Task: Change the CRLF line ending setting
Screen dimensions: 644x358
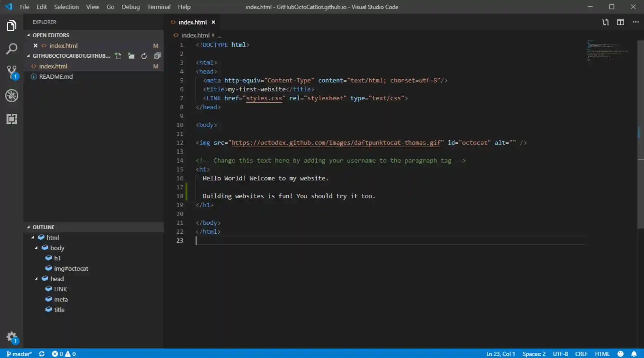Action: 581,354
